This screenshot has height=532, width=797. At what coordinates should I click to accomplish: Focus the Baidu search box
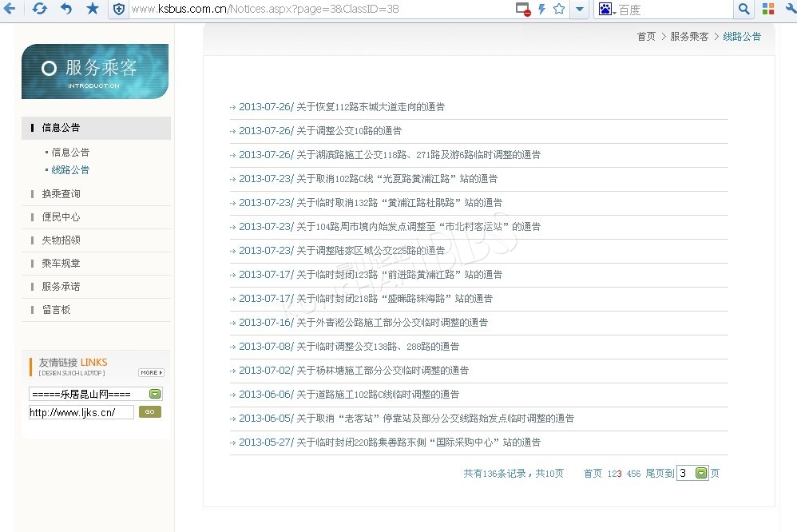[675, 9]
